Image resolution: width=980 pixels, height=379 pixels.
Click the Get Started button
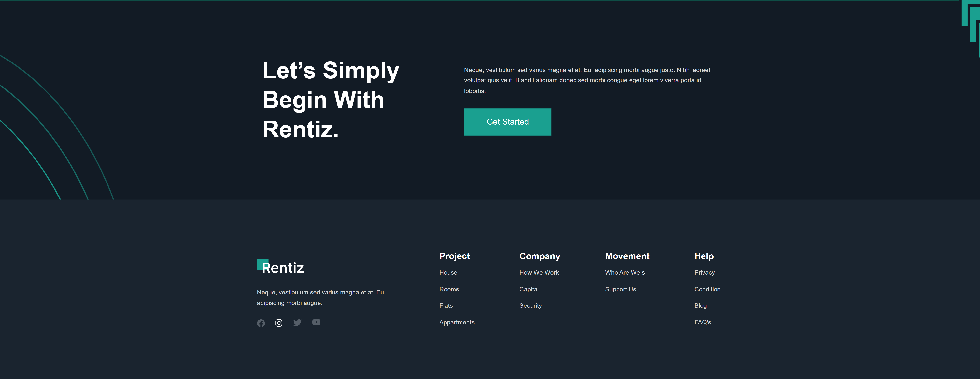tap(507, 122)
